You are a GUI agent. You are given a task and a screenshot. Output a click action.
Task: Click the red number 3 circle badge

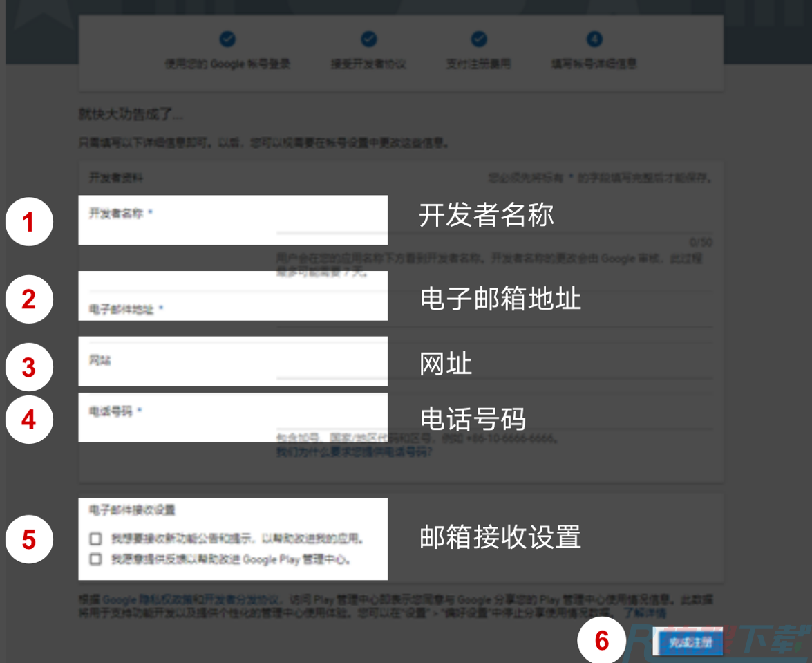[29, 367]
